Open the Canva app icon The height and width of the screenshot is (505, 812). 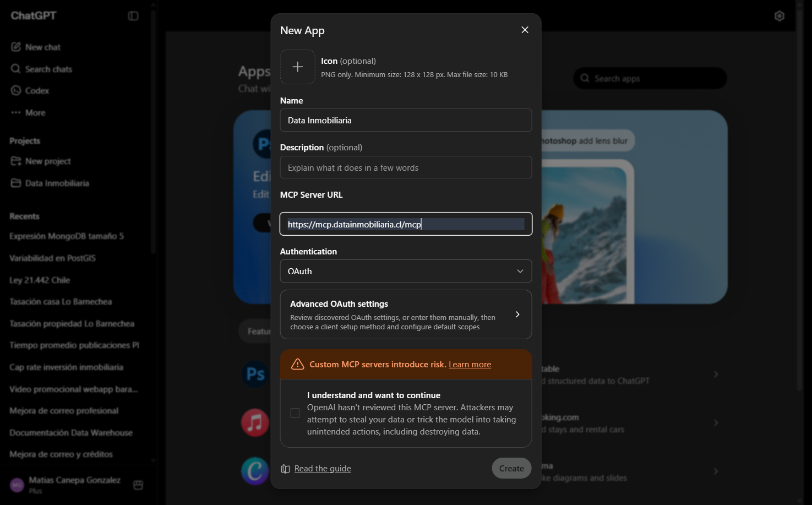(x=255, y=471)
